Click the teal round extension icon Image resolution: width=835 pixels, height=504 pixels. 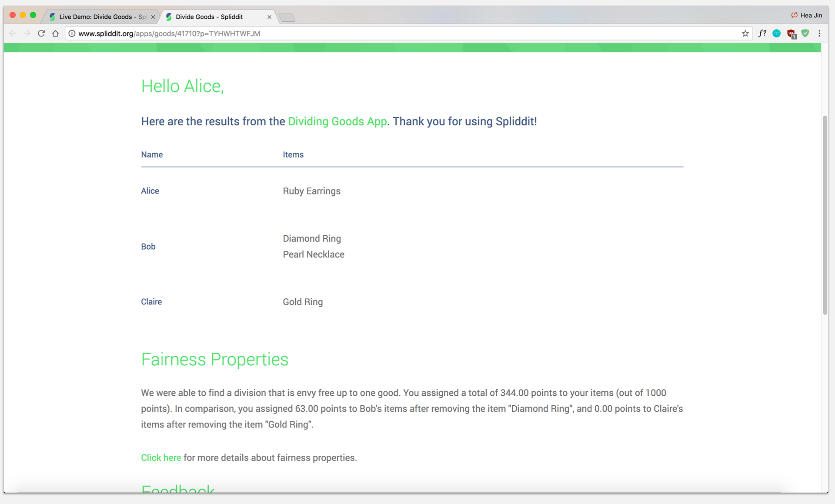point(776,33)
